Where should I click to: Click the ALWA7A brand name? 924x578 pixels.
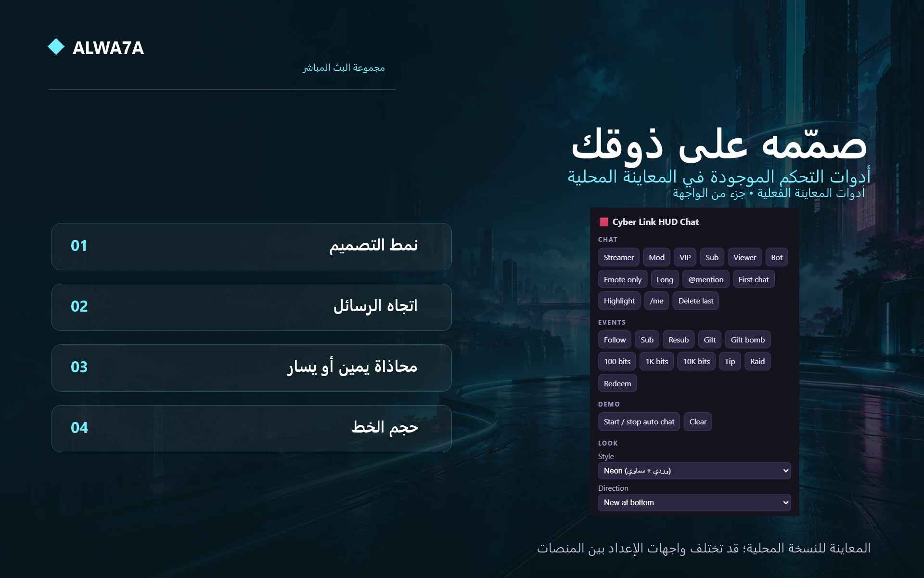pyautogui.click(x=108, y=48)
